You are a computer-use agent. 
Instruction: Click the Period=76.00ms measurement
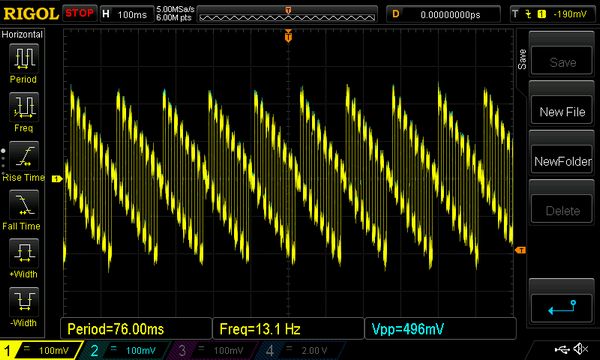136,329
